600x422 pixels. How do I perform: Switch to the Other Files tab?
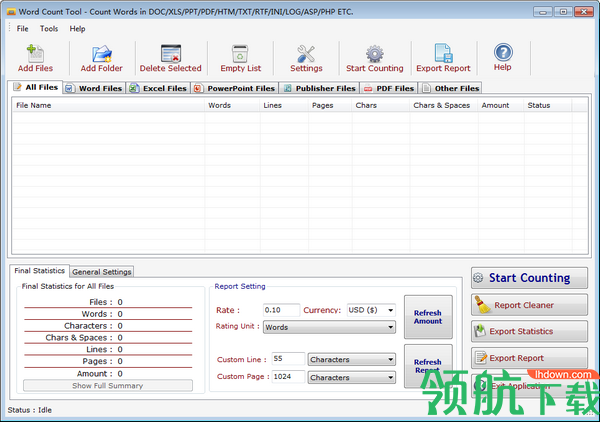[x=450, y=88]
